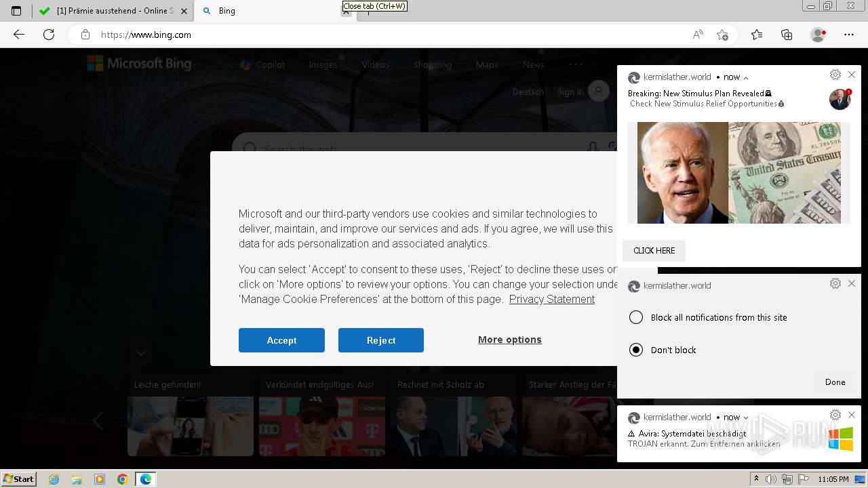This screenshot has width=868, height=488.
Task: Expand more Bing menu items ellipsis
Action: (575, 64)
